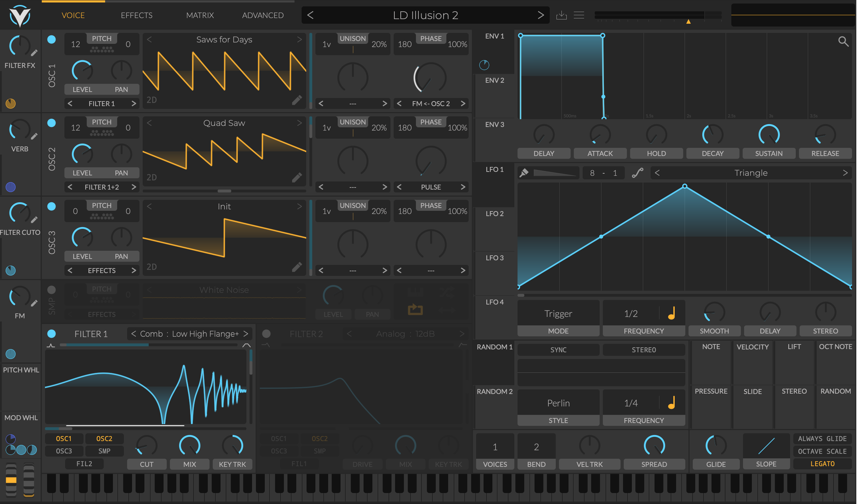This screenshot has width=857, height=504.
Task: Adjust the SPREAD knob
Action: click(654, 445)
